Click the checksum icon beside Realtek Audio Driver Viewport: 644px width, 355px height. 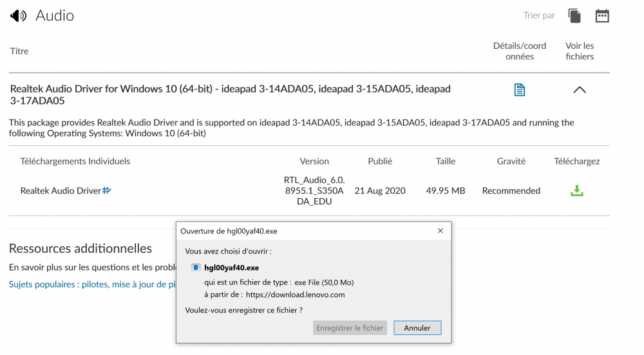[x=107, y=190]
